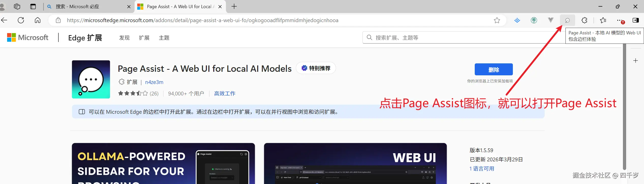Open the workspaces icon

click(17, 7)
